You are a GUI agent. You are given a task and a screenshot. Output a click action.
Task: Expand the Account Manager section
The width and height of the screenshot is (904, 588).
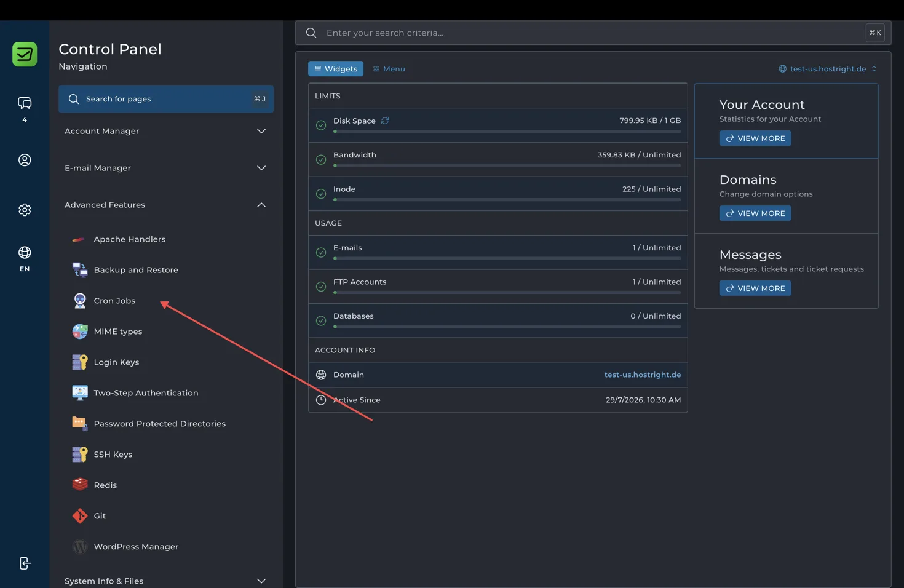[x=166, y=131]
